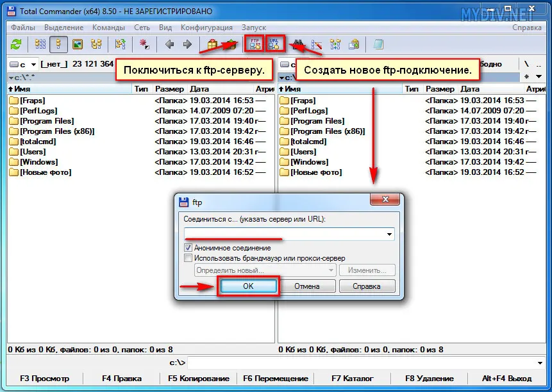Click the Reread source refresh icon
552x392 pixels.
click(x=16, y=44)
